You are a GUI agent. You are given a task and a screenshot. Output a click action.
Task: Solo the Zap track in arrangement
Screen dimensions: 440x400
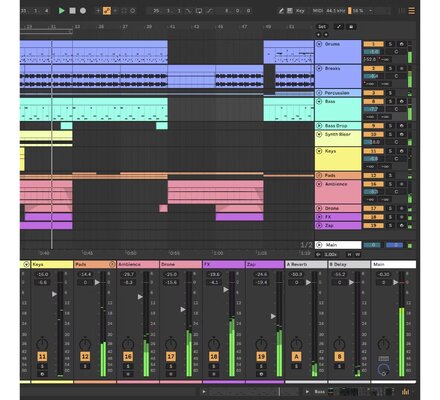coord(390,226)
